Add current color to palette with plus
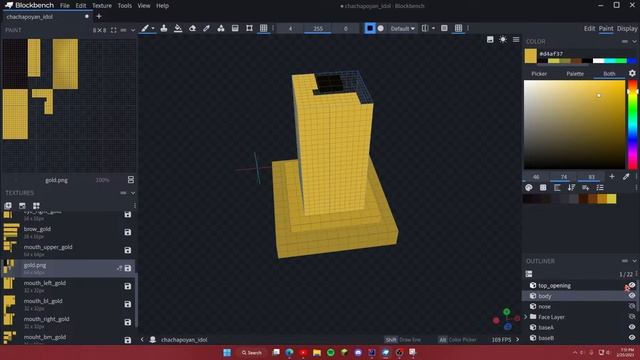 (x=612, y=176)
